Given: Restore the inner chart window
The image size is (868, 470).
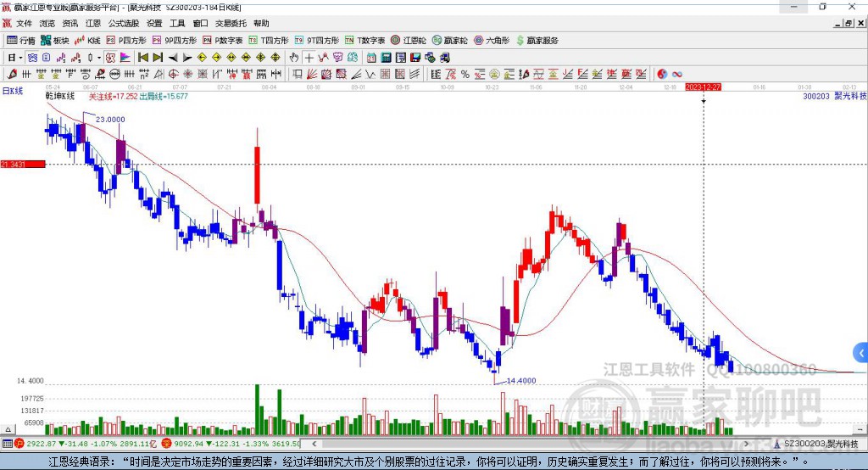Looking at the screenshot, I should coord(849,23).
